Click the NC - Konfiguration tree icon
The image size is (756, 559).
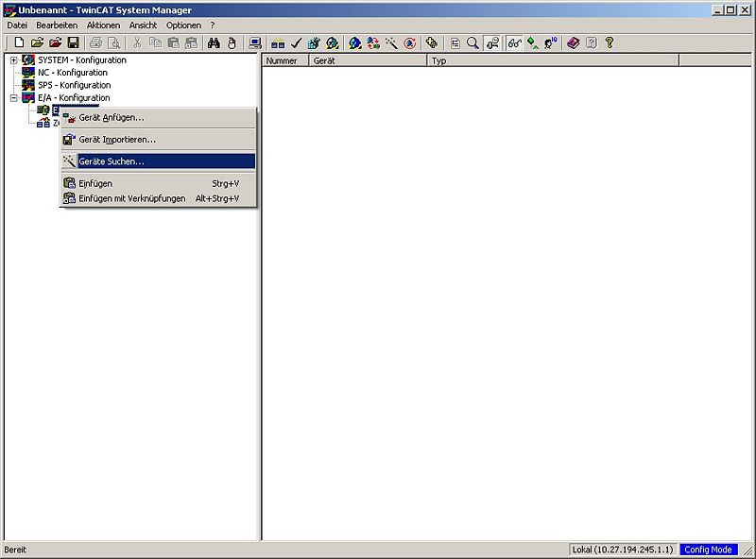pos(28,73)
